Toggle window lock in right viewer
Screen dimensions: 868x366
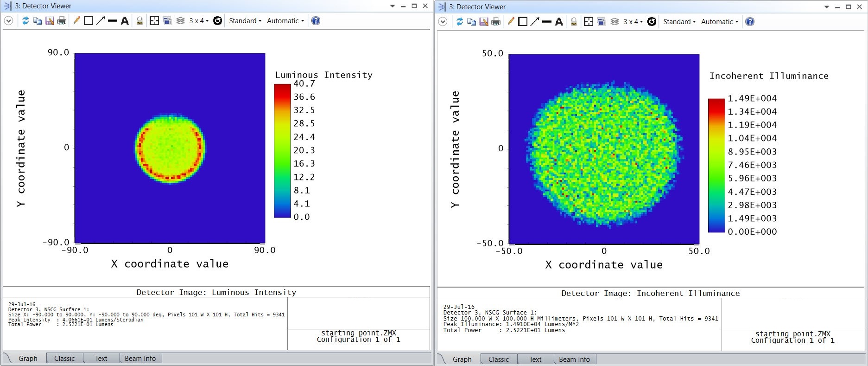pos(574,22)
